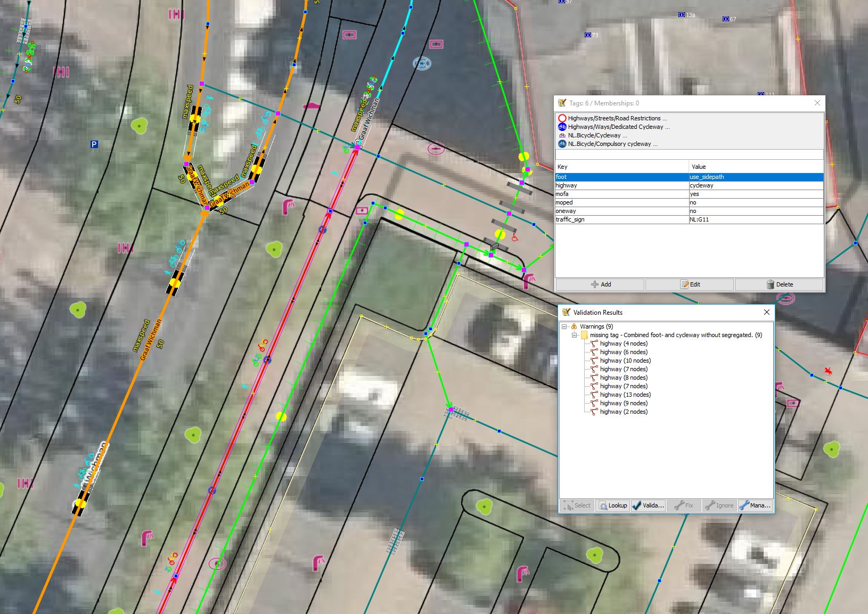The height and width of the screenshot is (614, 868).
Task: Delete the selected foot tag
Action: (779, 284)
